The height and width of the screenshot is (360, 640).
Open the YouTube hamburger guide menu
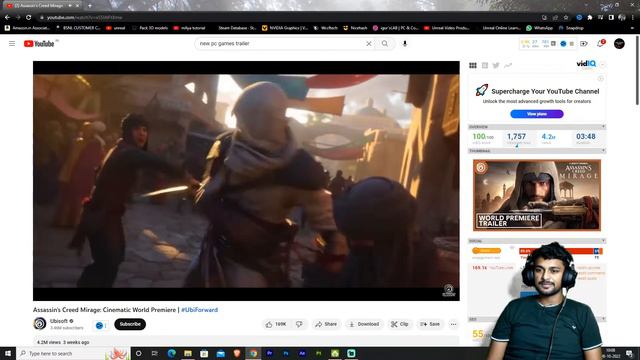(x=12, y=43)
